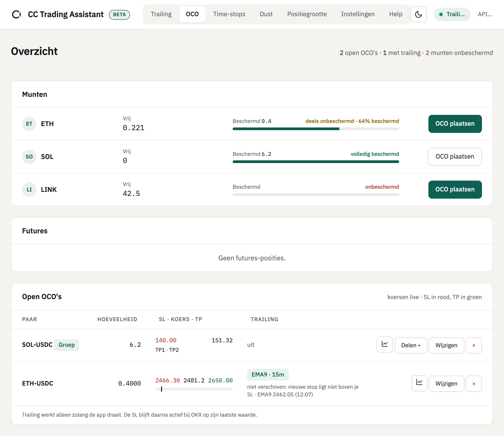504x436 pixels.
Task: Click the EMA9 · 15m trailing badge
Action: (268, 375)
